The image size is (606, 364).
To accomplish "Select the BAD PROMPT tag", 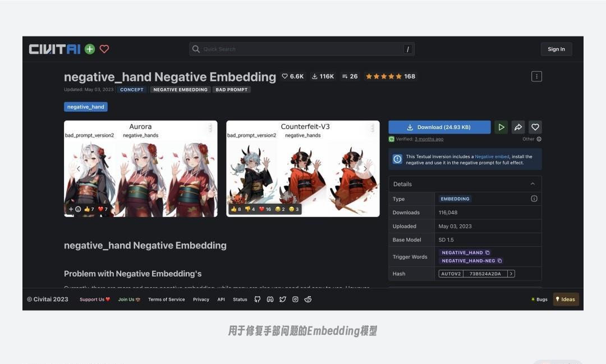I will click(232, 90).
